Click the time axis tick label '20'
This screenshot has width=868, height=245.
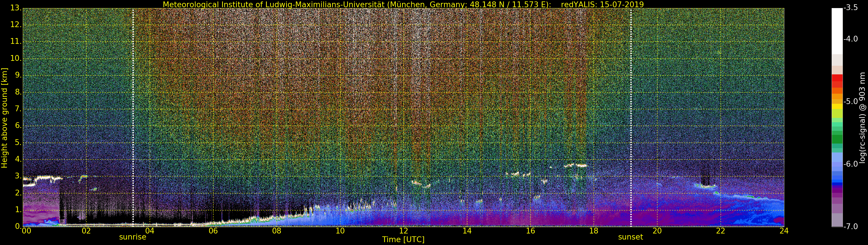pyautogui.click(x=657, y=231)
